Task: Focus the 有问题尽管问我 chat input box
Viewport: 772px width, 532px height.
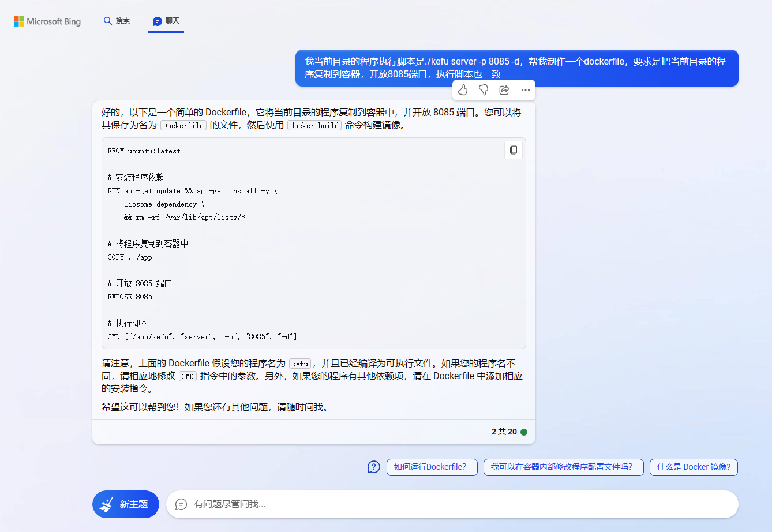Action: point(452,504)
